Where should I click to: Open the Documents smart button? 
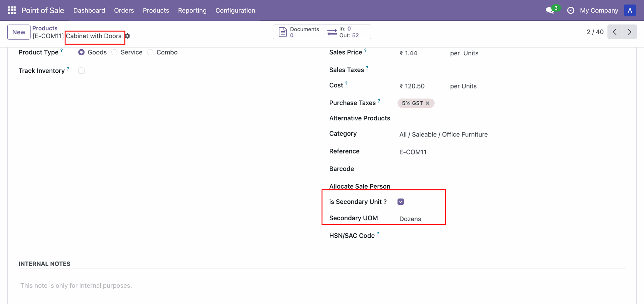coord(299,32)
